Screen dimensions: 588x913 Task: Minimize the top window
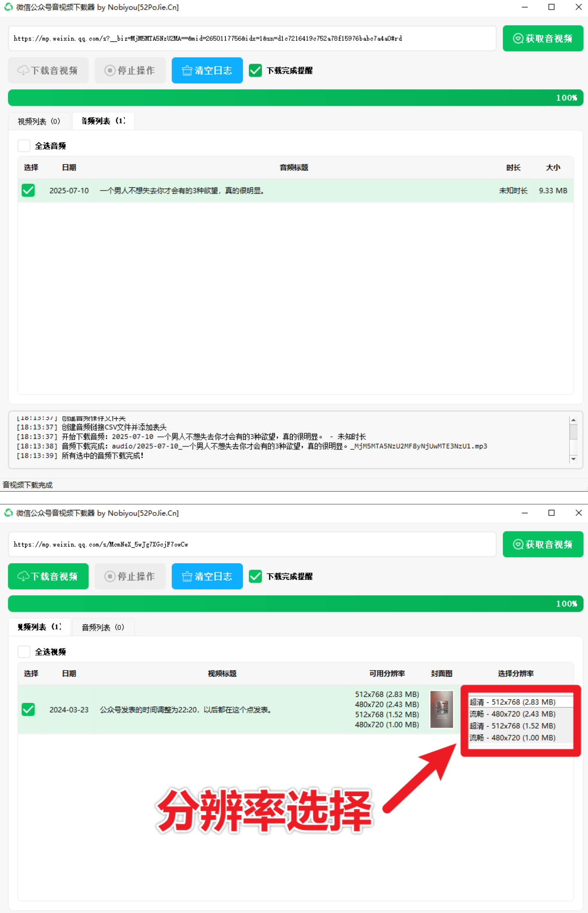525,7
